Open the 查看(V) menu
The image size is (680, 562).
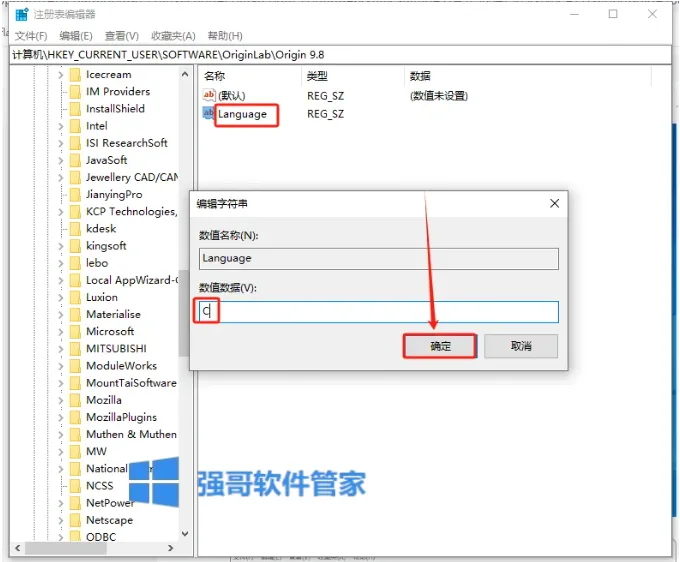[122, 36]
